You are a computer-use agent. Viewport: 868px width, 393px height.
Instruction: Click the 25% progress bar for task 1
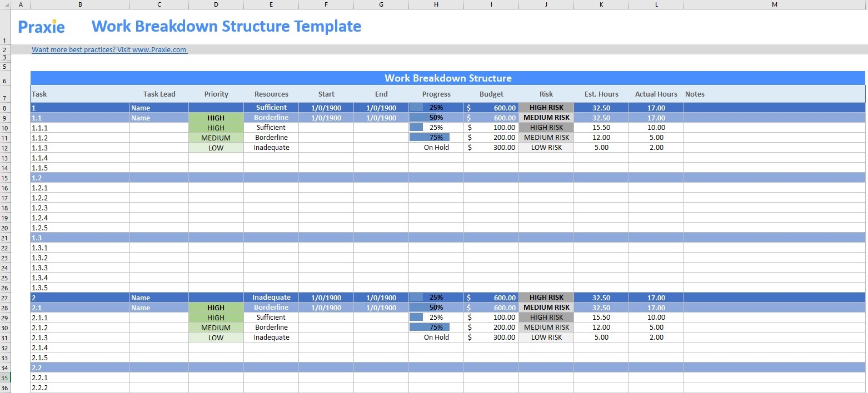(436, 107)
